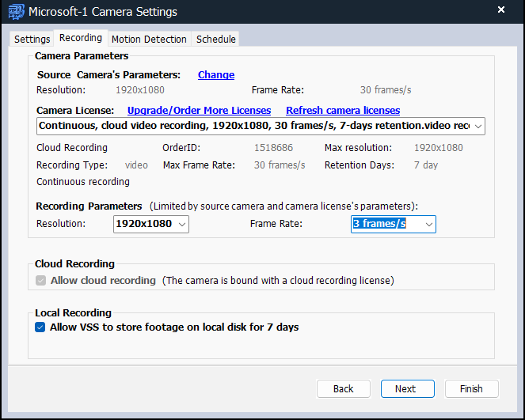Toggle the Allow cloud recording checkbox

tap(41, 281)
